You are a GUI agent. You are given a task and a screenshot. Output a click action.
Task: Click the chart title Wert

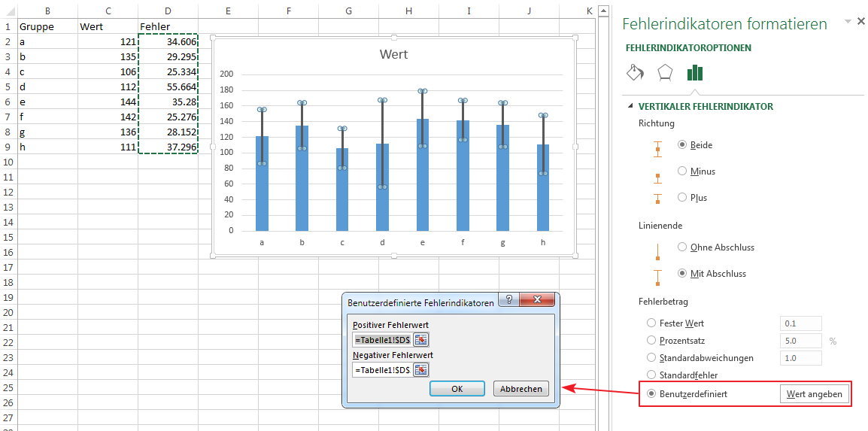click(393, 54)
